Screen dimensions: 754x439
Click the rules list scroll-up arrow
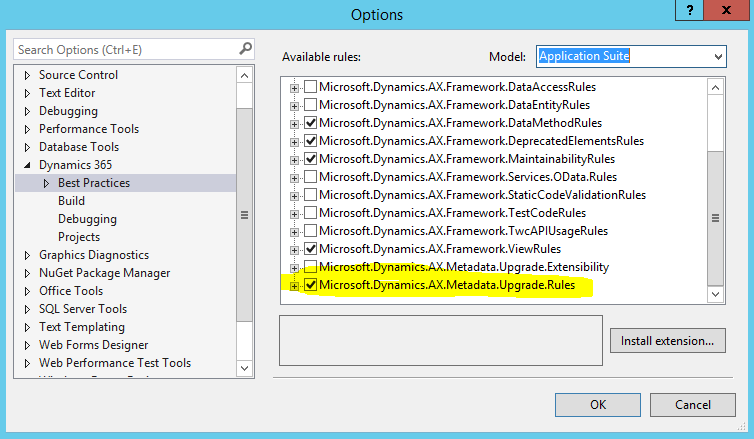pos(715,88)
